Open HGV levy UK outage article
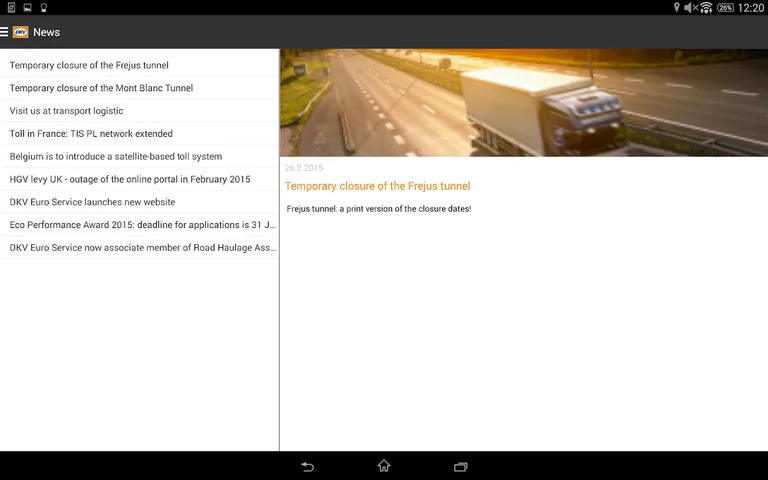This screenshot has height=480, width=768. [x=140, y=179]
